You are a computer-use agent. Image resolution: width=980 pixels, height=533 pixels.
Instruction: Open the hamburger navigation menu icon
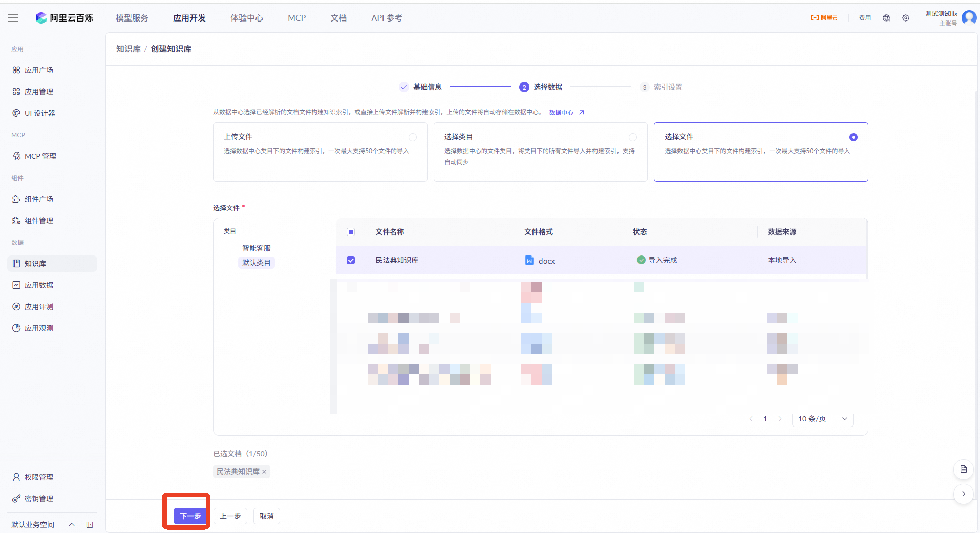(13, 18)
